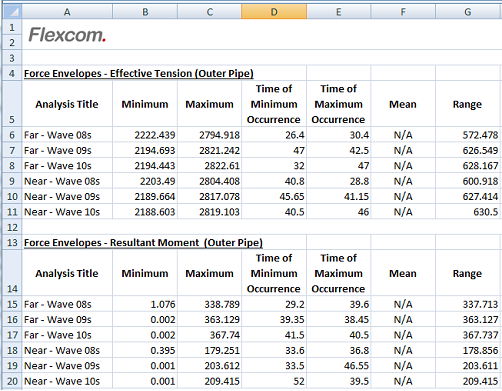Select cell with value 2203.49

pos(145,181)
